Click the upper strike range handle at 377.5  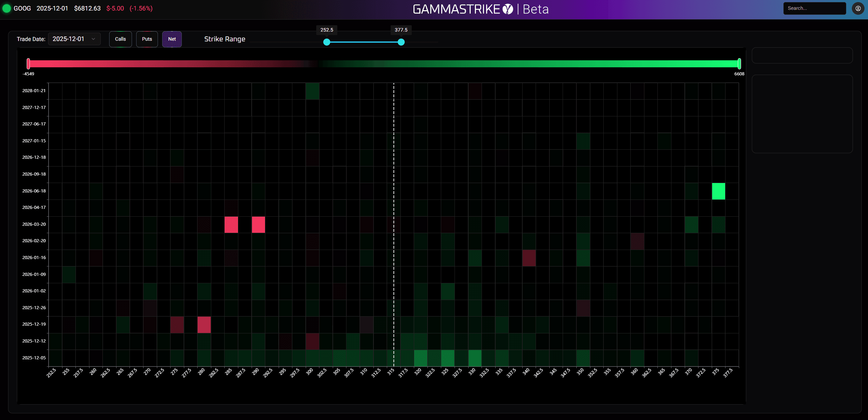point(401,42)
